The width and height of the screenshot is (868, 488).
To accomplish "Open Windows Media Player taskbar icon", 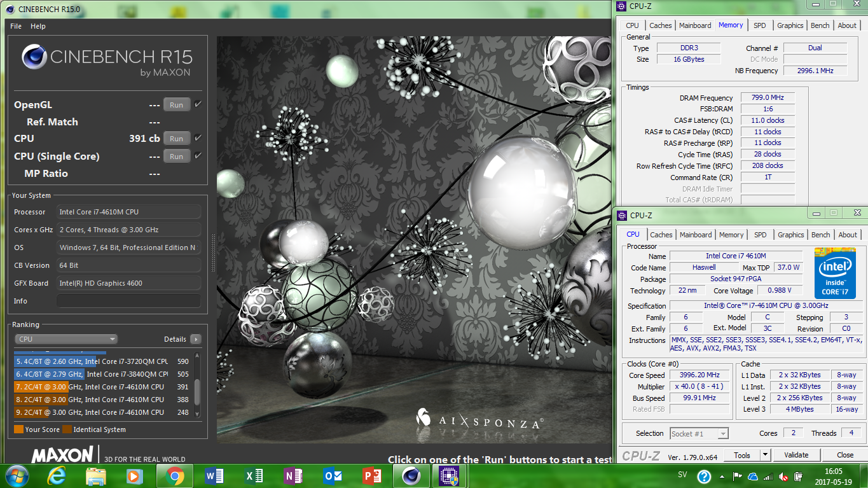I will click(x=135, y=476).
